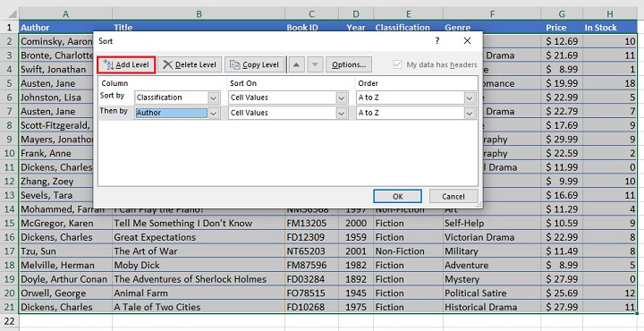The width and height of the screenshot is (644, 331).
Task: Toggle My data has headers checkbox
Action: (397, 65)
